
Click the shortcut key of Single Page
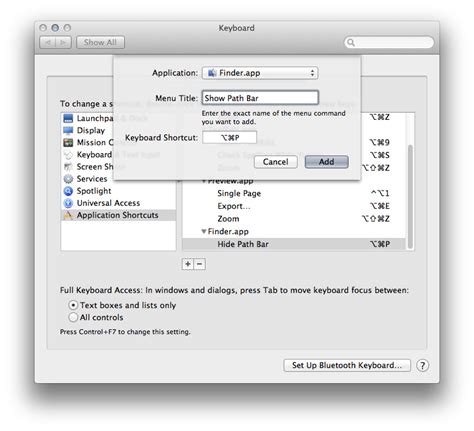[380, 193]
